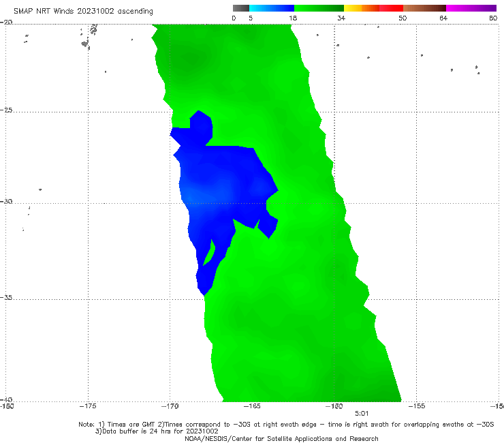Click the red segment of the colorbar

point(391,8)
